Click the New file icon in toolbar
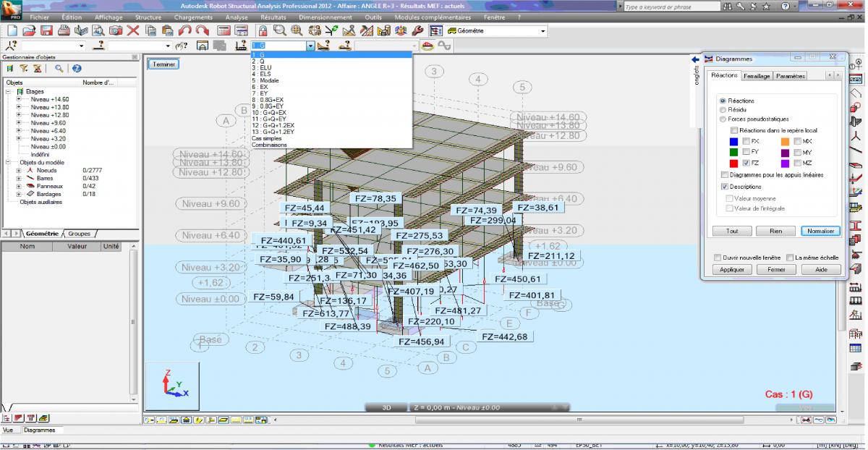 point(12,31)
